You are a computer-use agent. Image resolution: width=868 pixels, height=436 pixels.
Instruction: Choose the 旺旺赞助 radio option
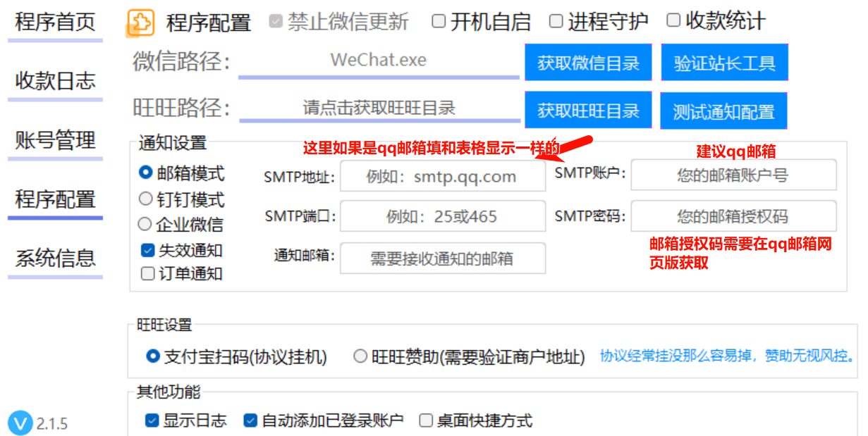(x=360, y=356)
